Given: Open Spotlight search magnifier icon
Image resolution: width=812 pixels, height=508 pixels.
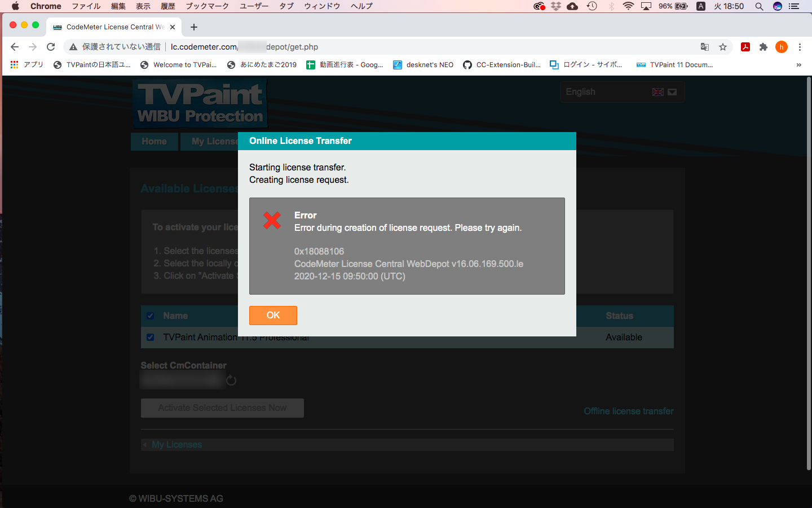Looking at the screenshot, I should [759, 6].
